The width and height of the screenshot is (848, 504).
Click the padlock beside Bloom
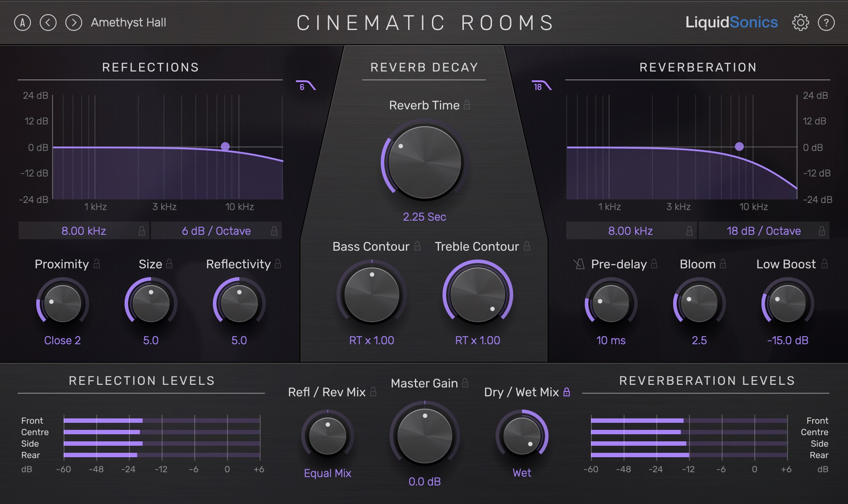coord(723,264)
